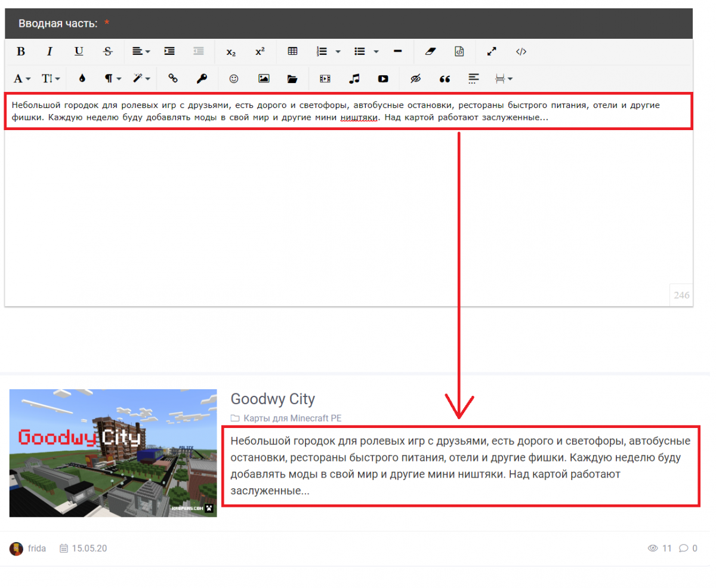This screenshot has height=588, width=716.
Task: Open the text color droplet picker
Action: click(x=82, y=78)
